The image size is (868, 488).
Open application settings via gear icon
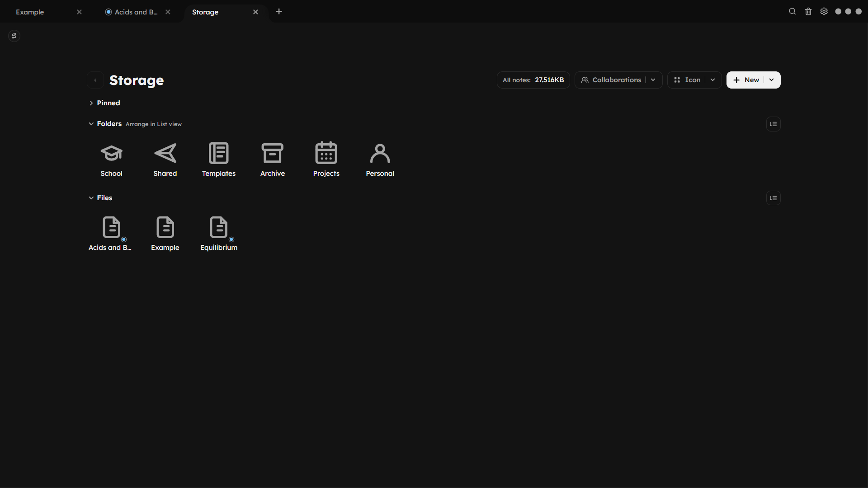click(824, 11)
